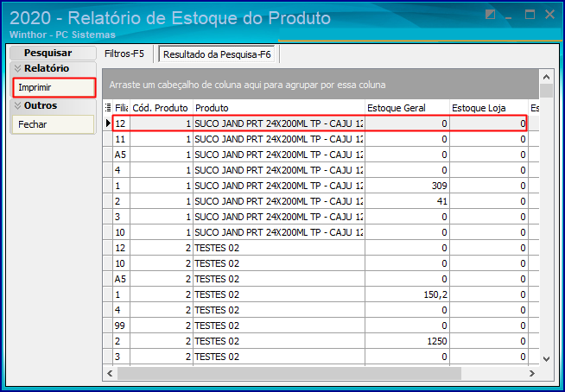Sort by Estoque Geral column header
The width and height of the screenshot is (565, 392).
pyautogui.click(x=407, y=108)
